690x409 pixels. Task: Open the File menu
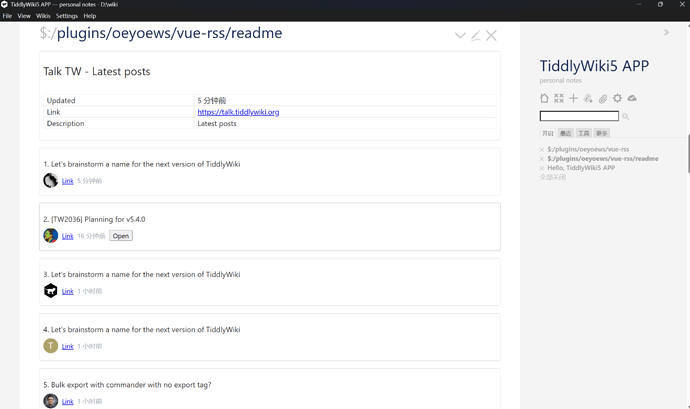coord(7,16)
